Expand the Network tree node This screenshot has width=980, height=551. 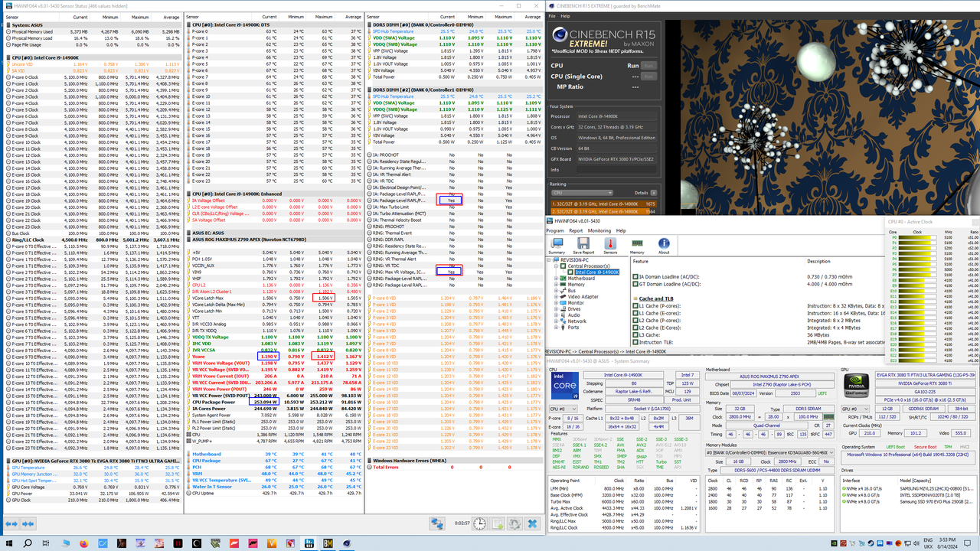(x=555, y=321)
